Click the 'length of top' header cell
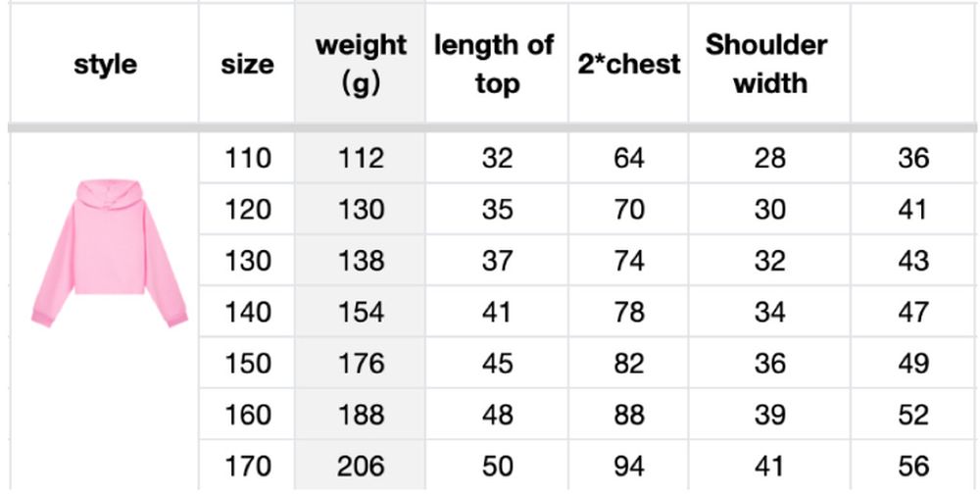The width and height of the screenshot is (980, 496). (x=497, y=64)
